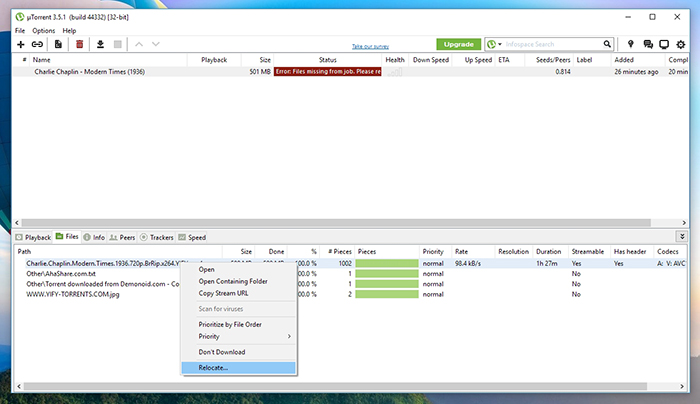Open the Help menu
The width and height of the screenshot is (700, 404).
click(x=69, y=31)
